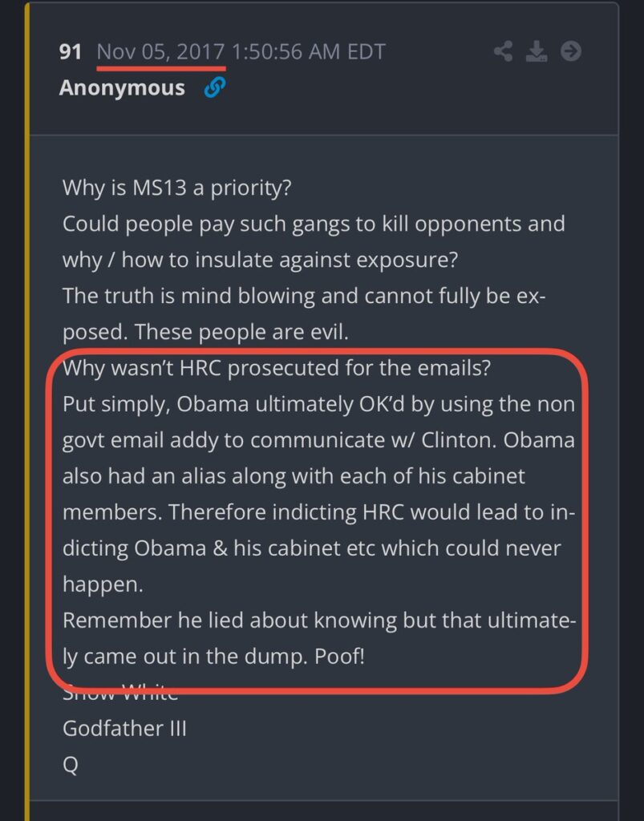Click the Nov 05, 2017 date
The width and height of the screenshot is (644, 821).
click(x=160, y=52)
